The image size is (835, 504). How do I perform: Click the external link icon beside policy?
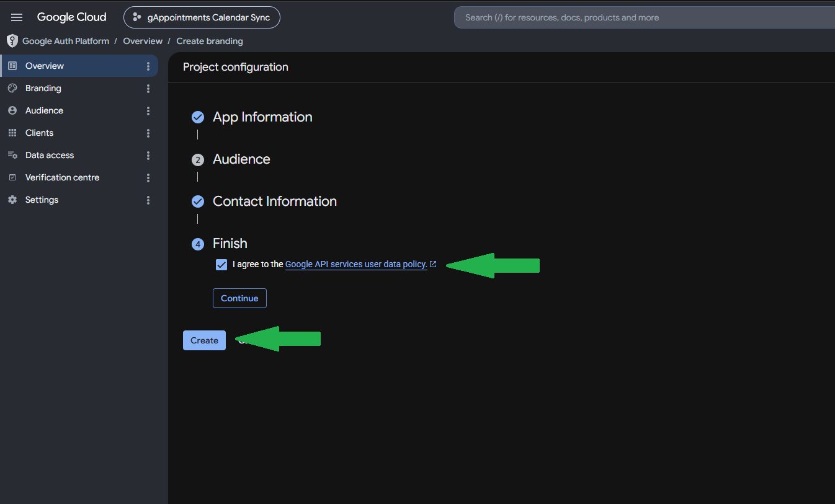433,264
